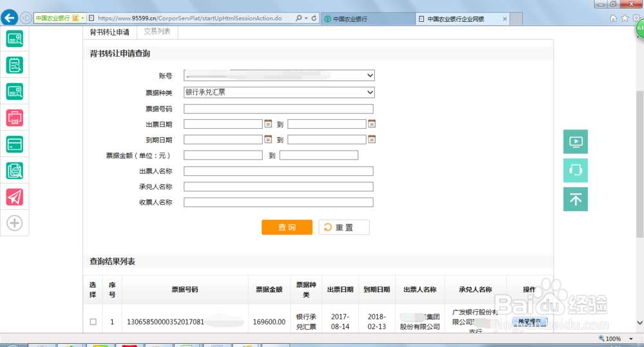Click the browser forward arrow button
The height and width of the screenshot is (347, 644).
tap(26, 18)
